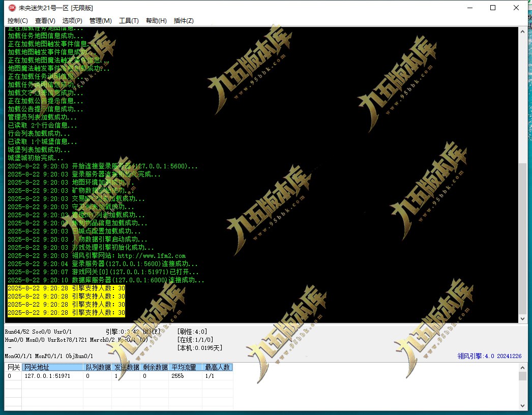532x415 pixels.
Task: Click the [本机:0.0195天] status text
Action: click(199, 348)
